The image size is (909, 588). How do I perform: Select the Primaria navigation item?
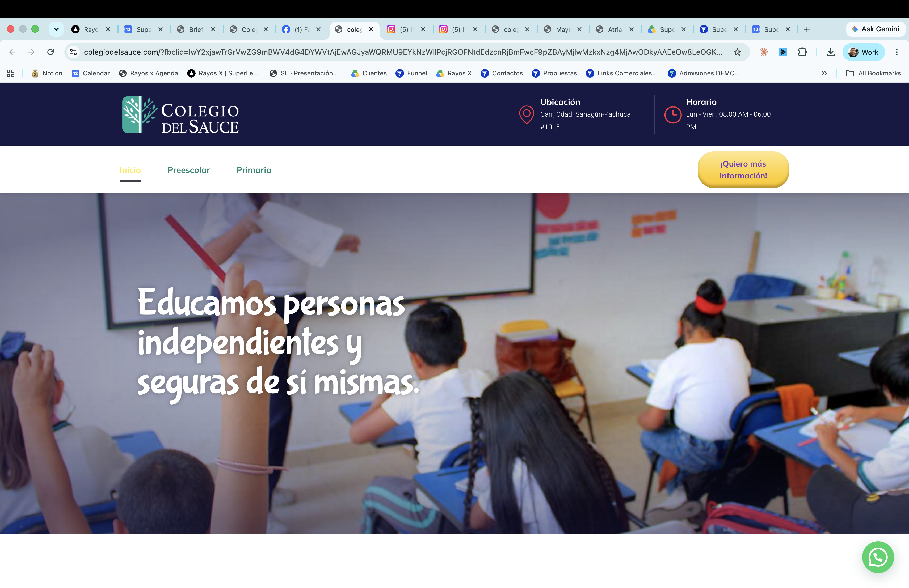[254, 170]
